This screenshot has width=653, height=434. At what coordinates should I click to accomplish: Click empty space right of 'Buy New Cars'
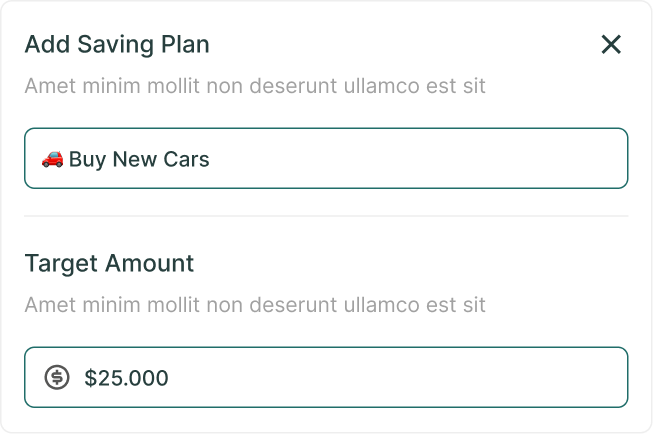coord(420,158)
